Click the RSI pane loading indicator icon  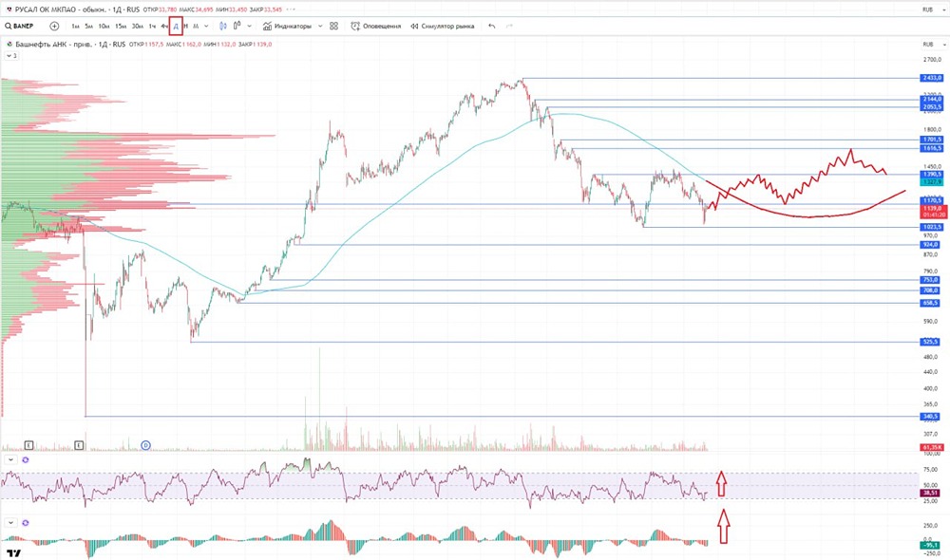tap(26, 460)
